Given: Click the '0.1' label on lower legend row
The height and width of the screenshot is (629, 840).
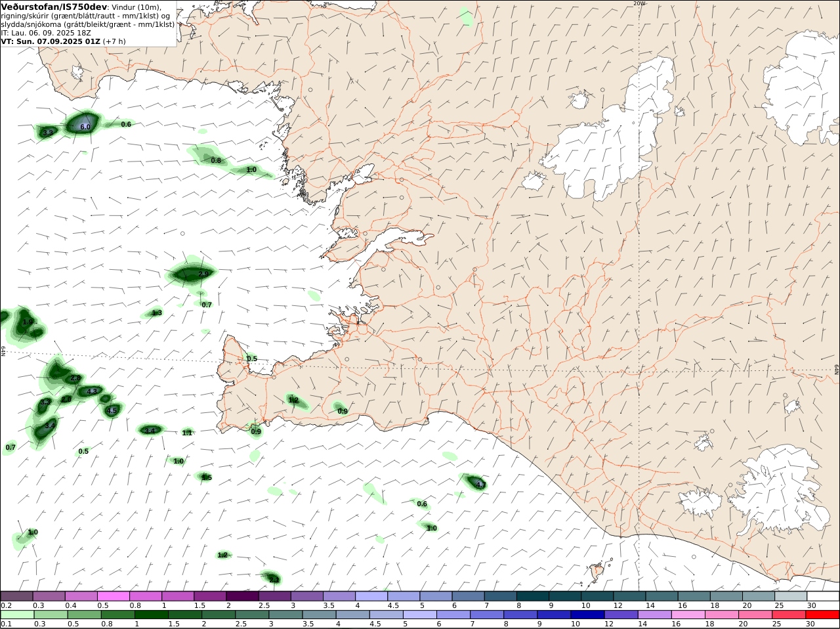Looking at the screenshot, I should [x=6, y=624].
